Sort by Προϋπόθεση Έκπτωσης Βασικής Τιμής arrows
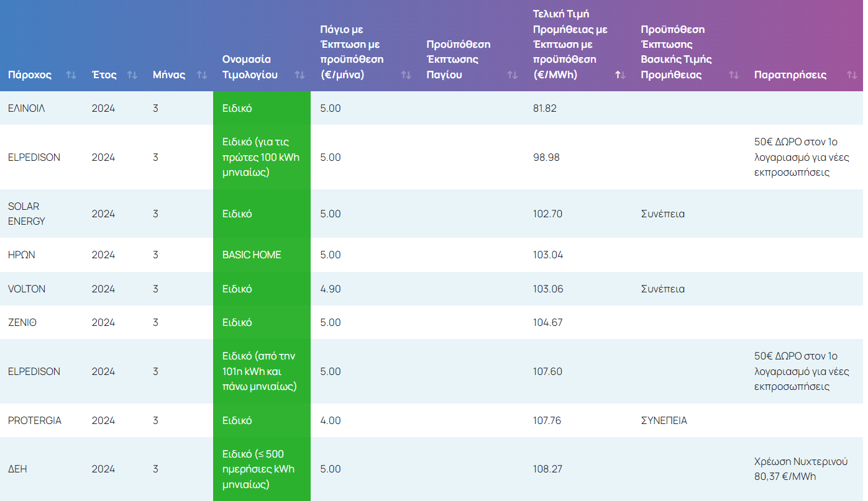Screen dimensions: 868x501 734,75
